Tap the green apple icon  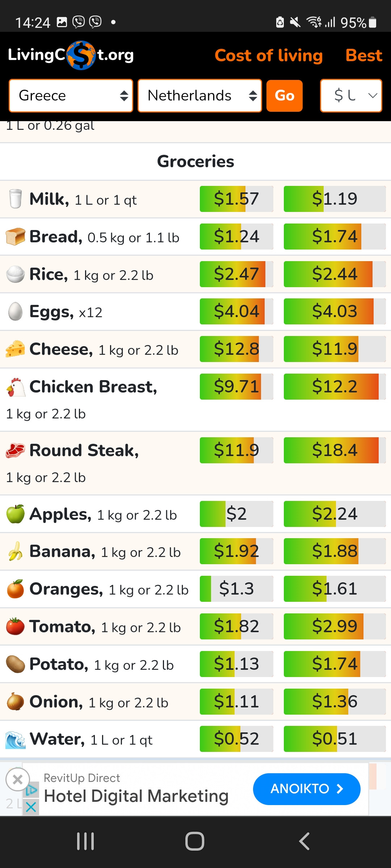[x=16, y=514]
